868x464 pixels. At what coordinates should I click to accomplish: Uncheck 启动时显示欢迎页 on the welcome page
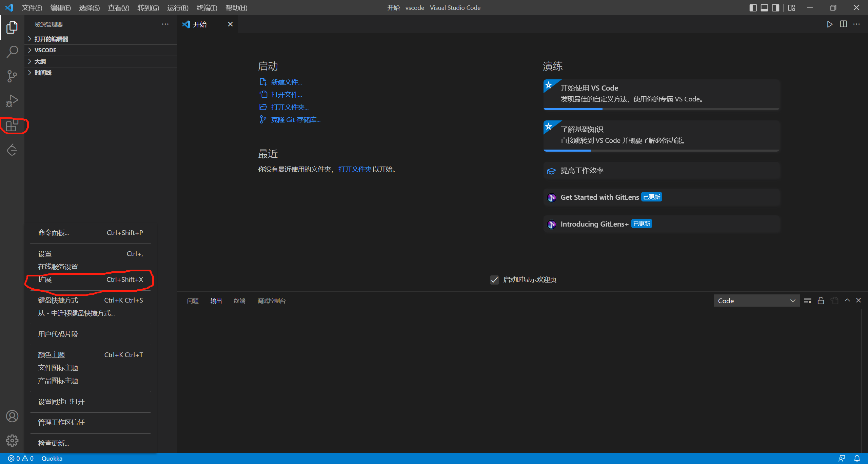(x=494, y=280)
